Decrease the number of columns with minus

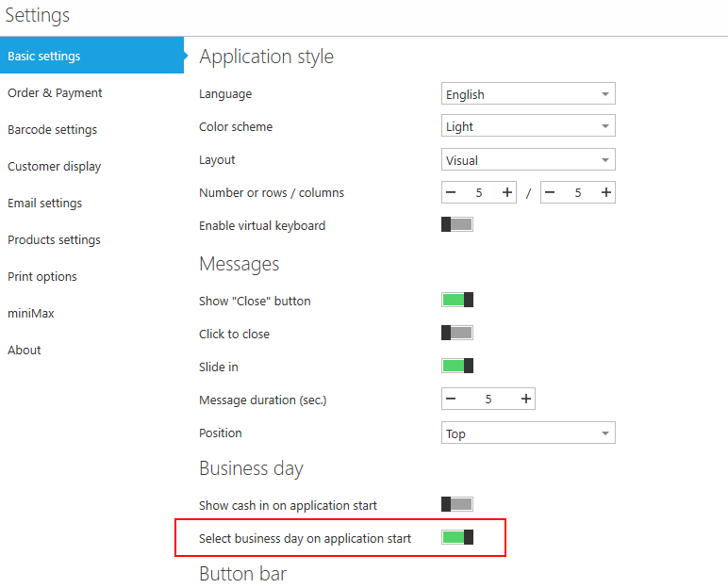point(550,192)
